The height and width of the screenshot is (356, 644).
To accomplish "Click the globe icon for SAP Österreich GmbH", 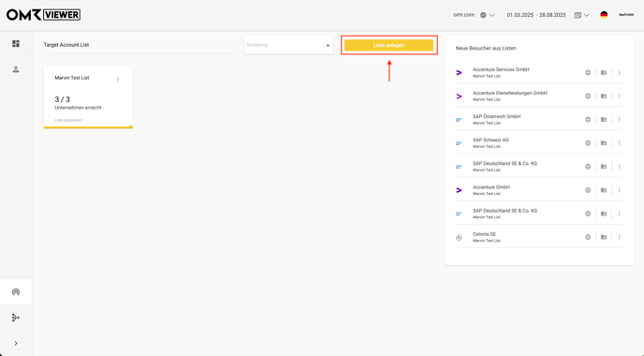I will [588, 120].
